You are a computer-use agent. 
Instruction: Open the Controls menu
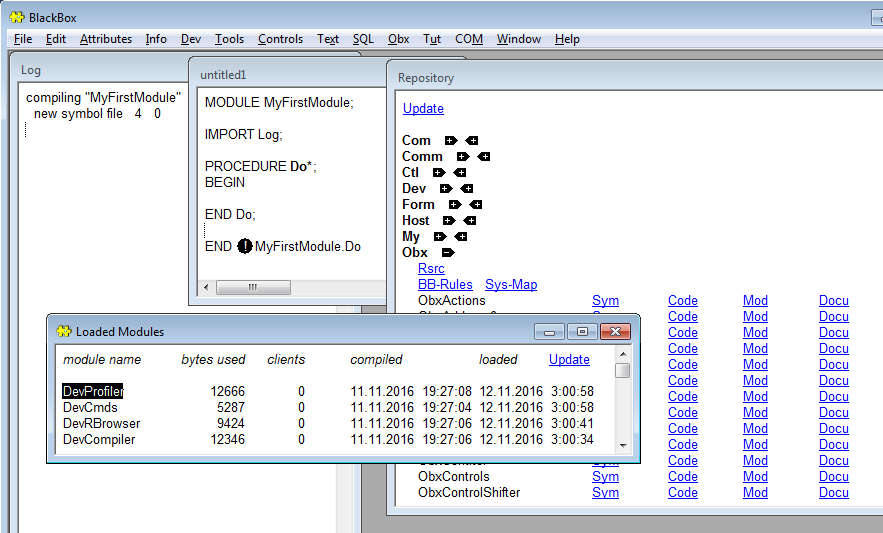(280, 39)
